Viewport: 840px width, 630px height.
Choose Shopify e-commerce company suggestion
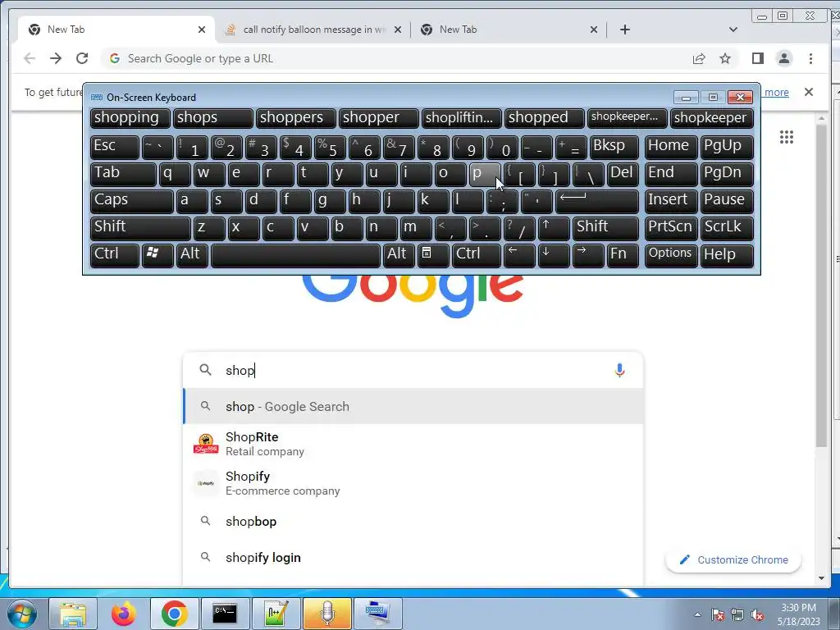point(413,483)
